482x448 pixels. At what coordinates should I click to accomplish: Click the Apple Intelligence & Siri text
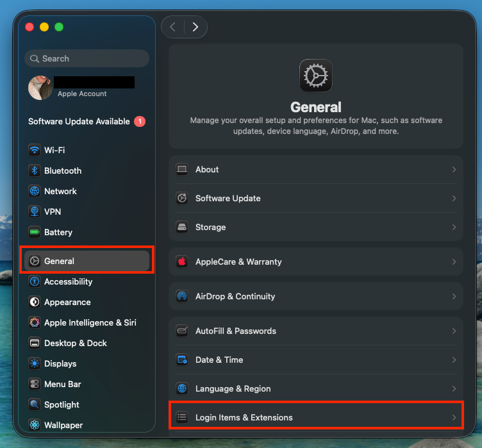point(90,322)
